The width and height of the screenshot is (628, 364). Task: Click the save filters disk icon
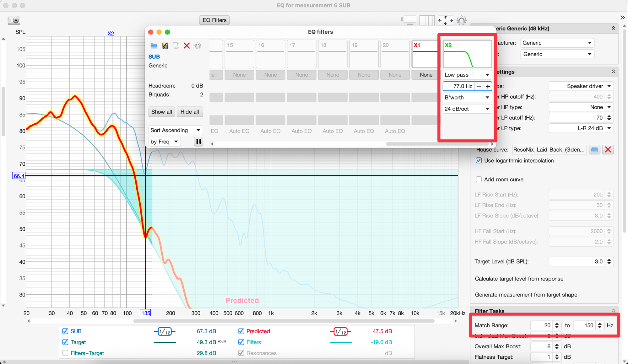[165, 46]
